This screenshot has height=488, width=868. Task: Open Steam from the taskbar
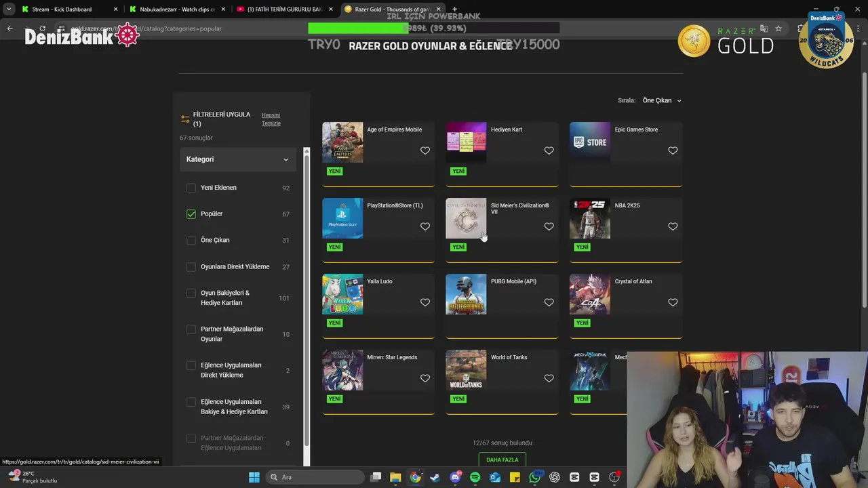(435, 477)
